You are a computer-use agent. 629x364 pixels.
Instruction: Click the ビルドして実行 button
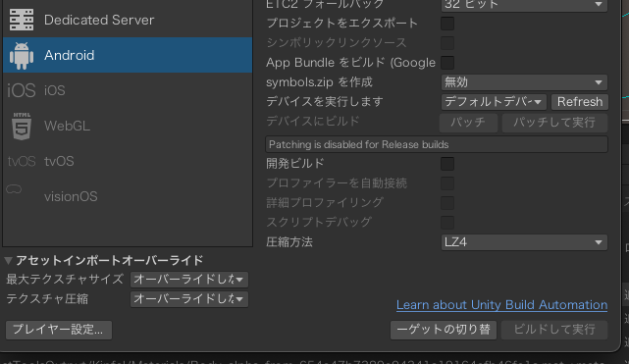pos(554,330)
